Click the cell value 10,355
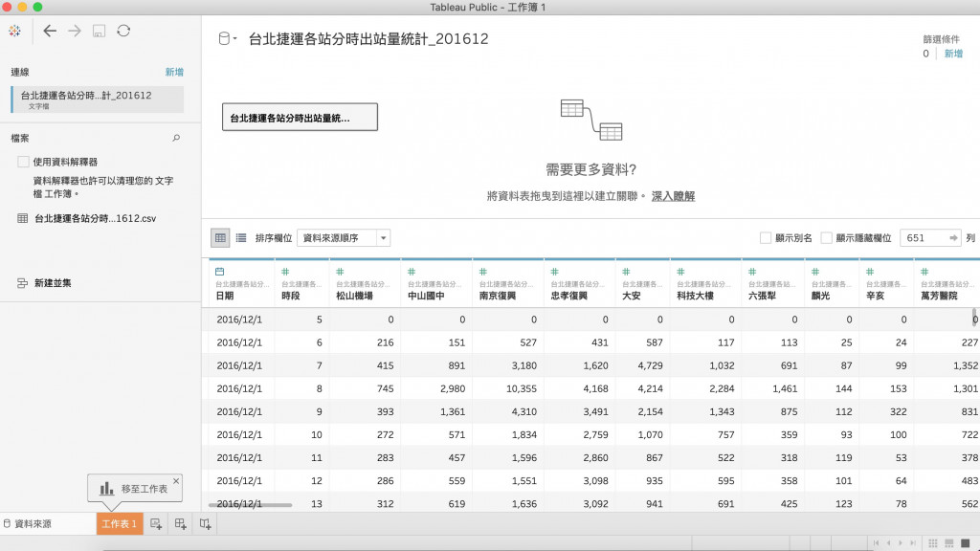Screen dimensions: 980x551 click(522, 388)
